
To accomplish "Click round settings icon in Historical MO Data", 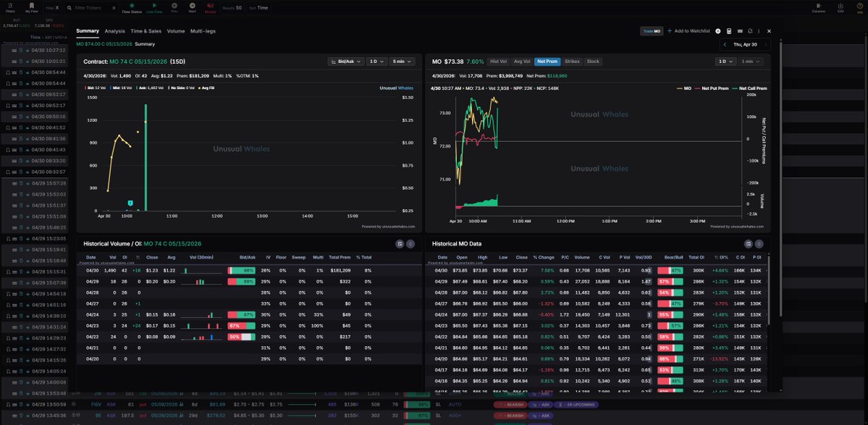I will pyautogui.click(x=759, y=243).
